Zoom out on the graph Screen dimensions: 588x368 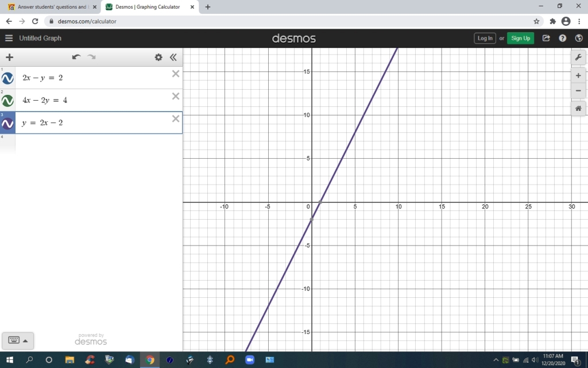(x=578, y=90)
